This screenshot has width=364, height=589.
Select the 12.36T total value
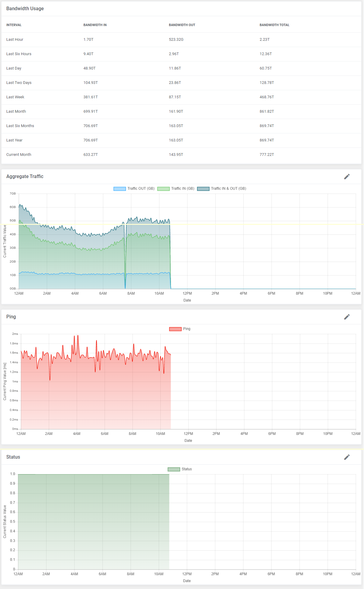(266, 54)
